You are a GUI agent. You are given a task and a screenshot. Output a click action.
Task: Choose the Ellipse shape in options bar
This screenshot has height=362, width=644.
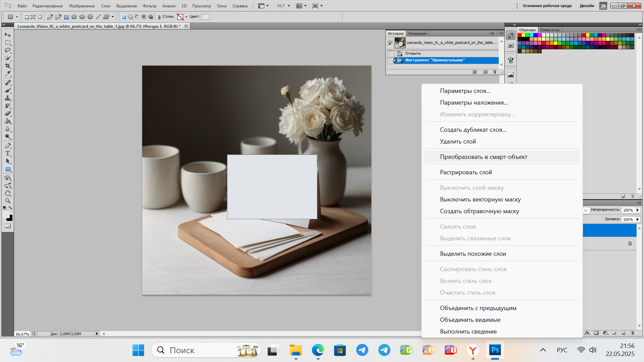(82, 17)
